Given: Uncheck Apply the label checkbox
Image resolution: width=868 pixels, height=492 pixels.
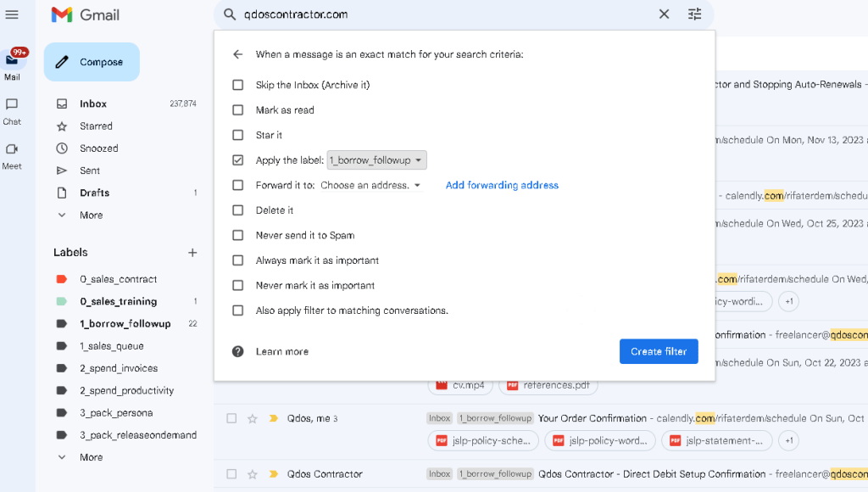Looking at the screenshot, I should tap(238, 160).
